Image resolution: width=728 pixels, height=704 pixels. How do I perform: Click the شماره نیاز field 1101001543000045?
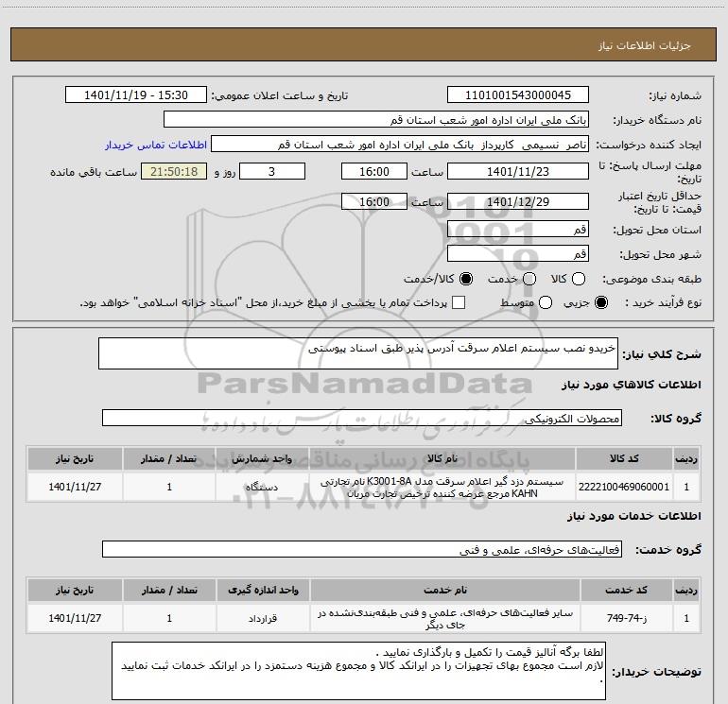[x=518, y=95]
